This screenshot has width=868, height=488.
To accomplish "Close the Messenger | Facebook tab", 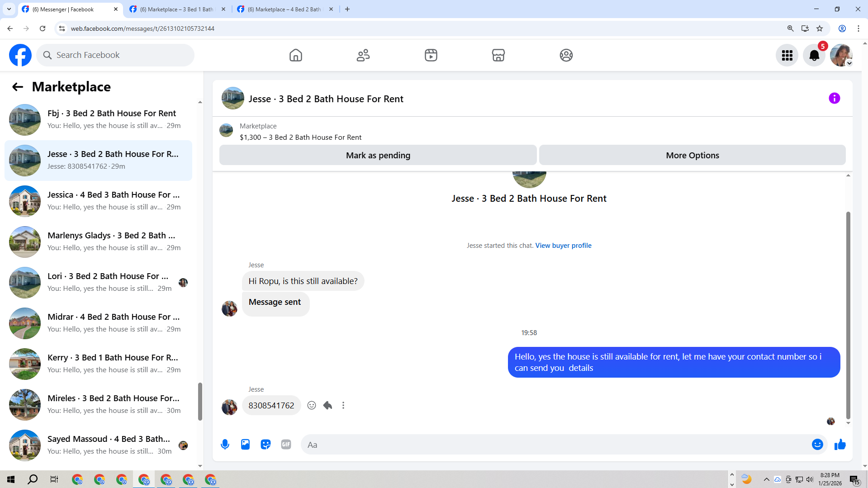I will tap(115, 9).
